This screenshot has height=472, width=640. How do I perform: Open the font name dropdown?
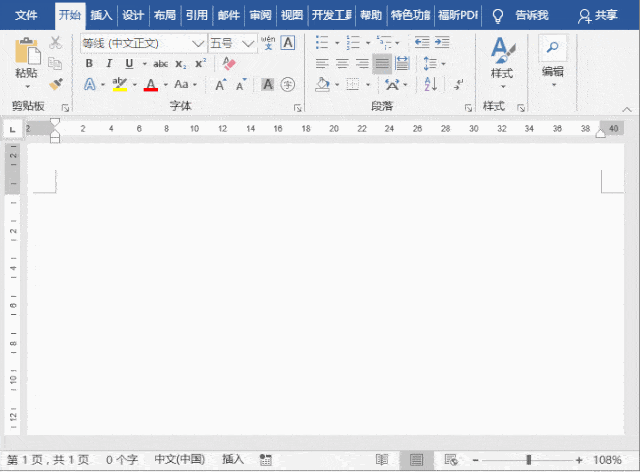coord(198,43)
